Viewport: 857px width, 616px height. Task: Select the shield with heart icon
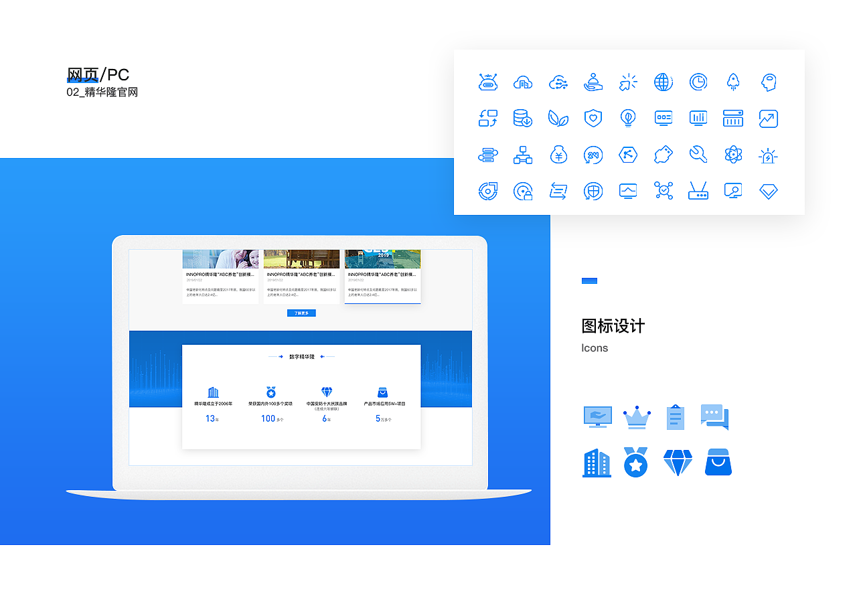click(594, 118)
